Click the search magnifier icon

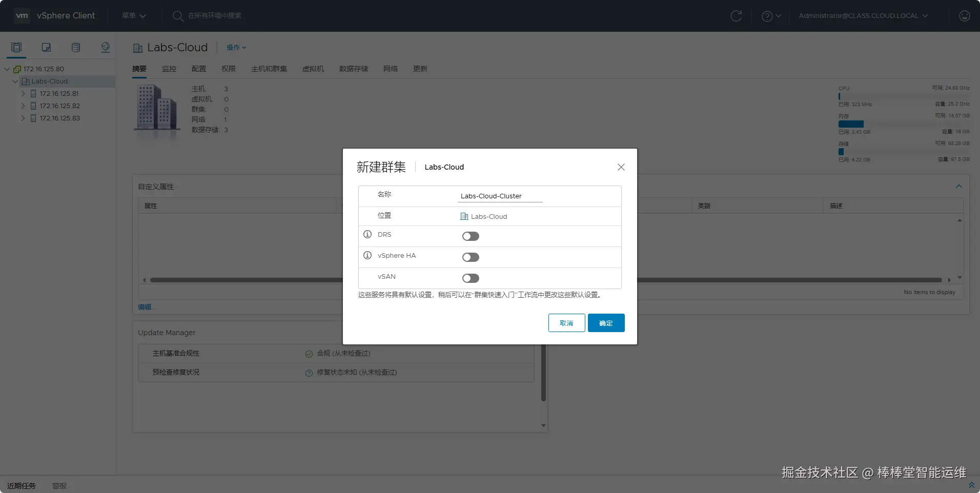pyautogui.click(x=178, y=16)
